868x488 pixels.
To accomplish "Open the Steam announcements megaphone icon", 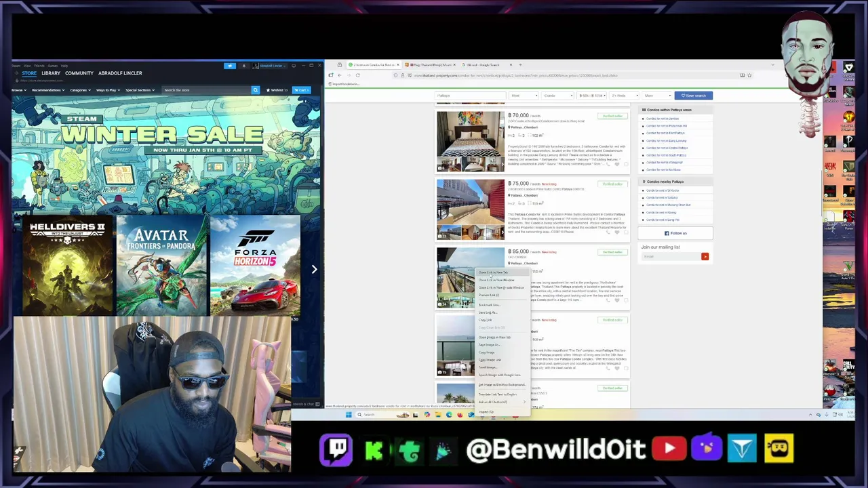I will [x=230, y=66].
